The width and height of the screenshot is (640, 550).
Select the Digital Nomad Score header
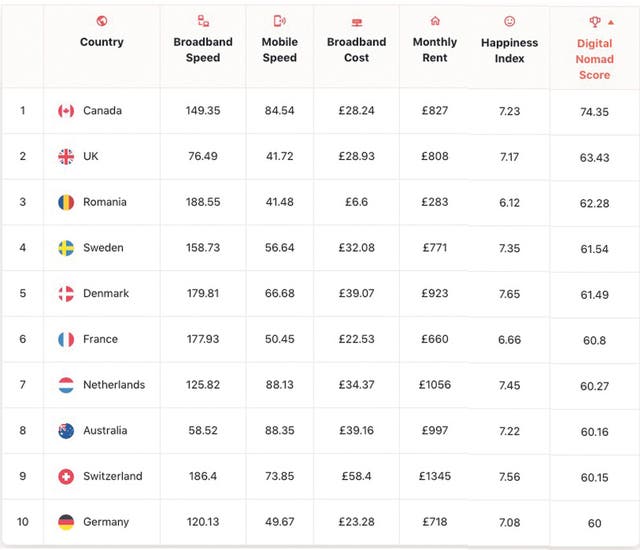click(x=595, y=59)
